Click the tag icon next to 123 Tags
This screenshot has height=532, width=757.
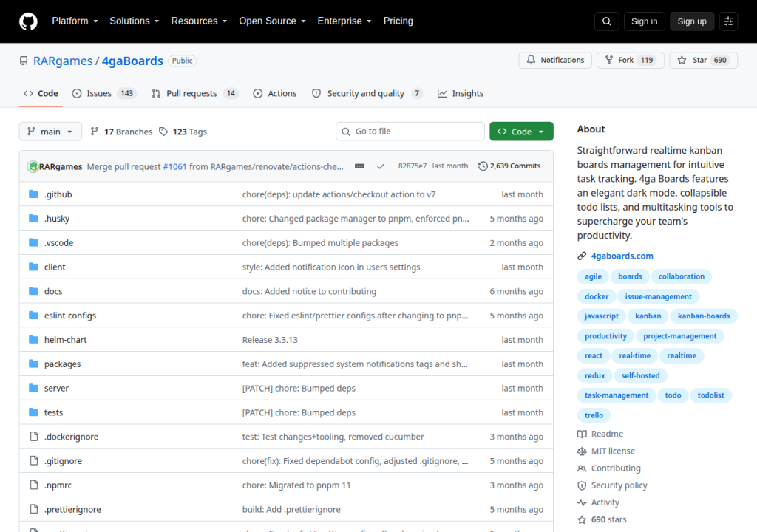pyautogui.click(x=163, y=132)
